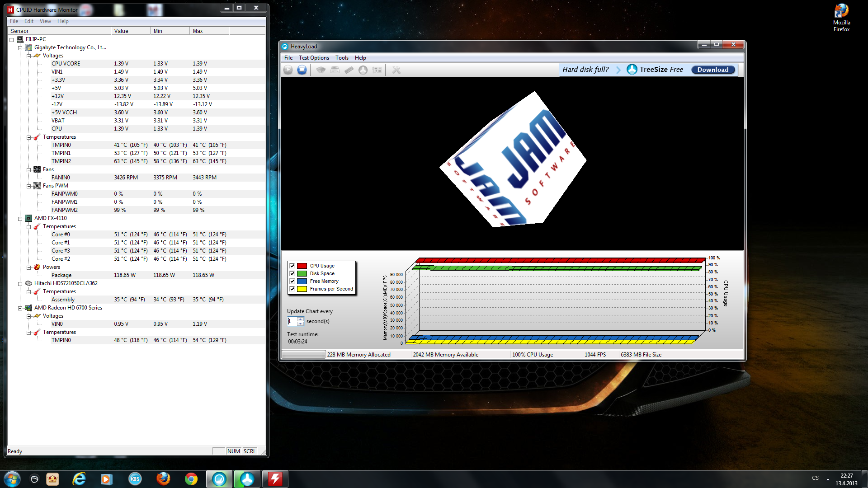
Task: Show hidden system tray icons arrow
Action: [x=828, y=479]
